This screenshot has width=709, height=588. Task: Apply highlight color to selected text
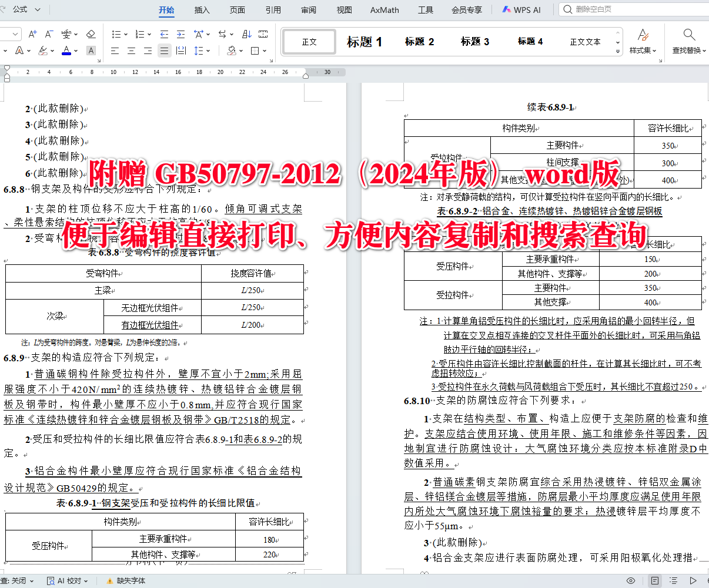click(43, 51)
